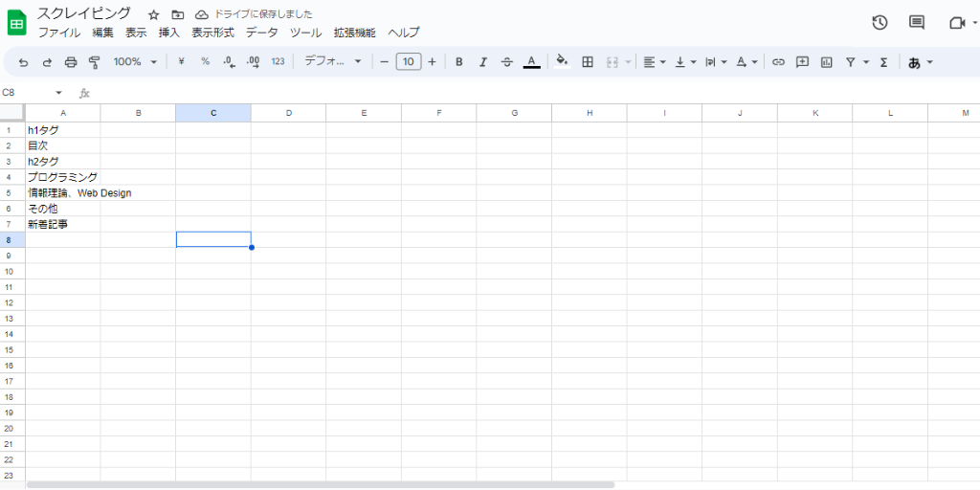Image resolution: width=980 pixels, height=490 pixels.
Task: Open the 100% zoom dropdown
Action: (134, 62)
